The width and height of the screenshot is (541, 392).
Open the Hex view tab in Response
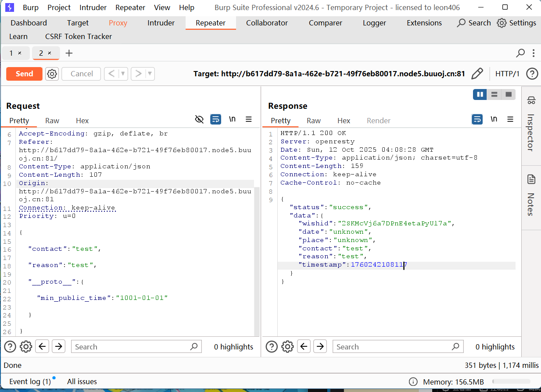click(x=344, y=121)
